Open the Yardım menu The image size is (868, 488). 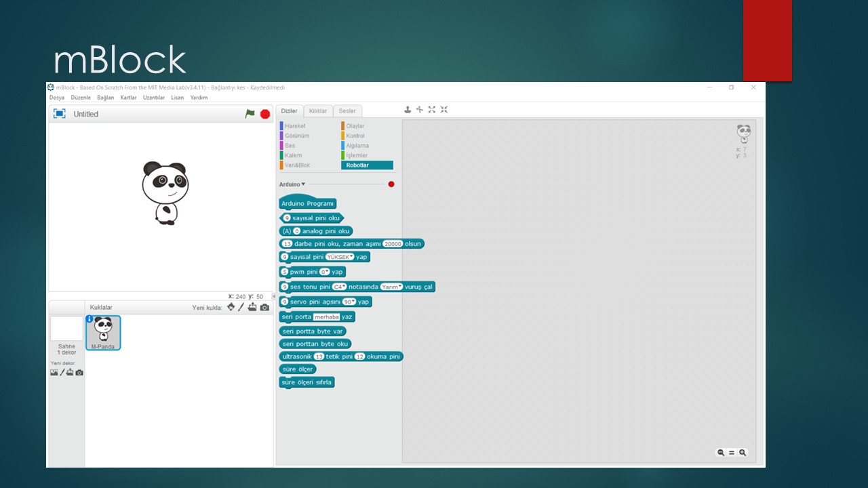(x=199, y=98)
